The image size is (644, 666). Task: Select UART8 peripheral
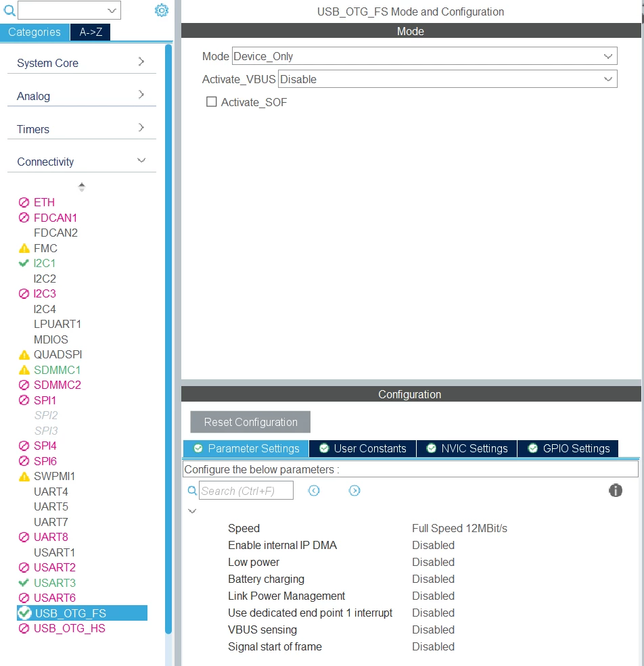(x=51, y=537)
